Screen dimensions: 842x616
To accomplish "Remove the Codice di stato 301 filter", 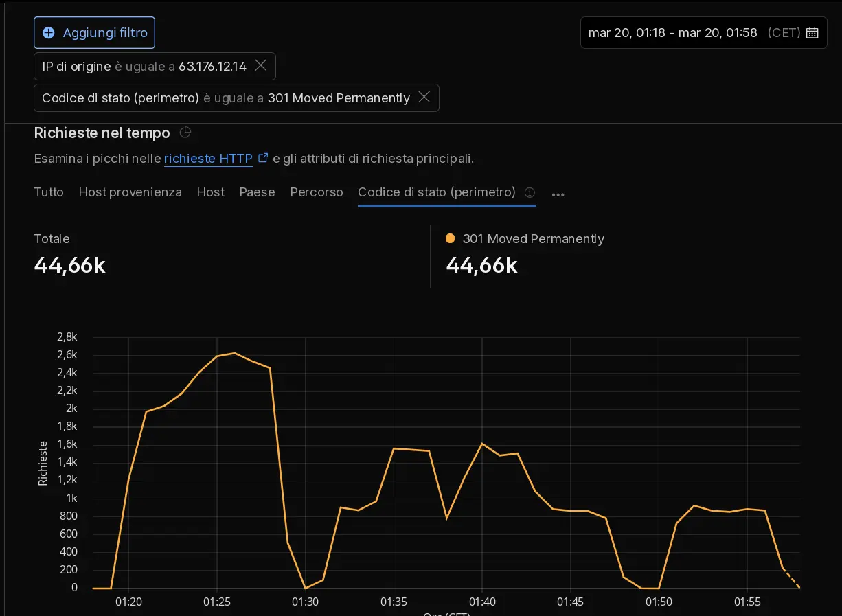I will coord(424,98).
